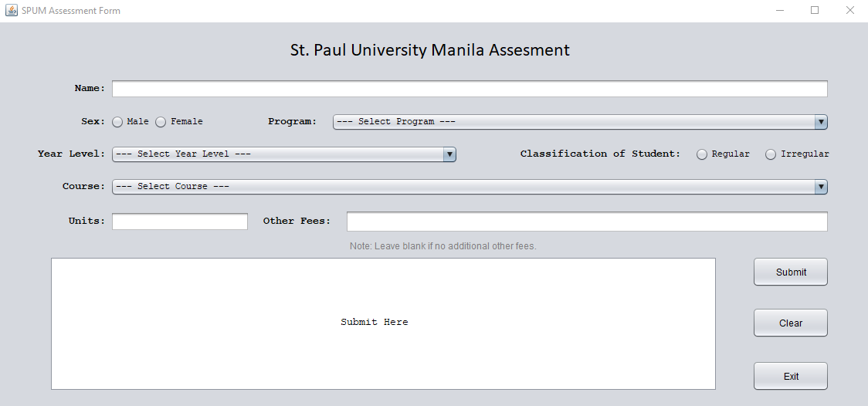Click the Name label
This screenshot has width=868, height=406.
tap(90, 88)
